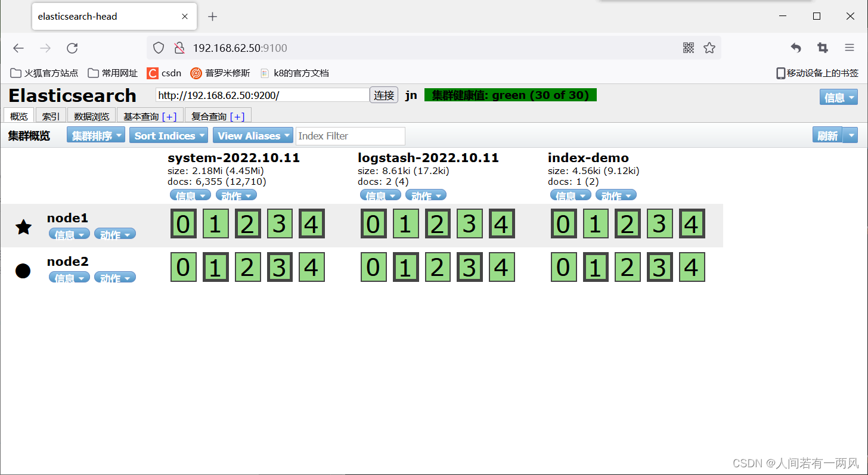Close the elasticsearch-head tab
Screen dimensions: 868x475
[x=185, y=17]
